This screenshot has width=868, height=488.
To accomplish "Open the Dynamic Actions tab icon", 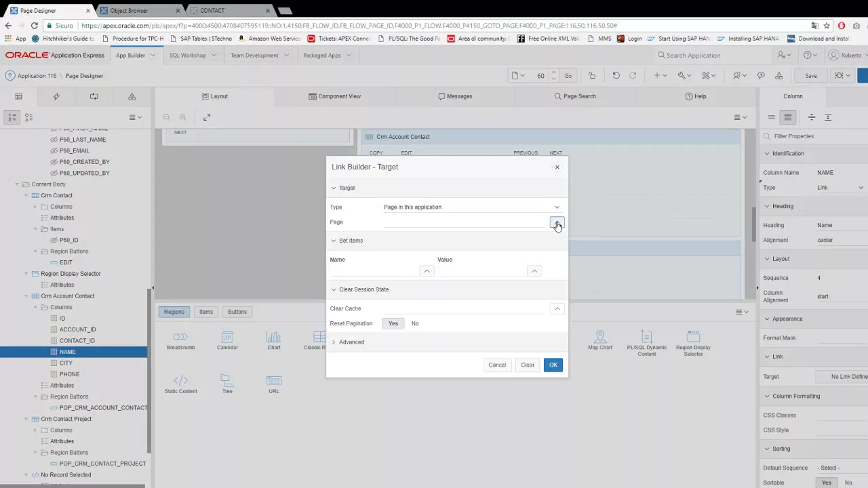I will click(x=56, y=96).
